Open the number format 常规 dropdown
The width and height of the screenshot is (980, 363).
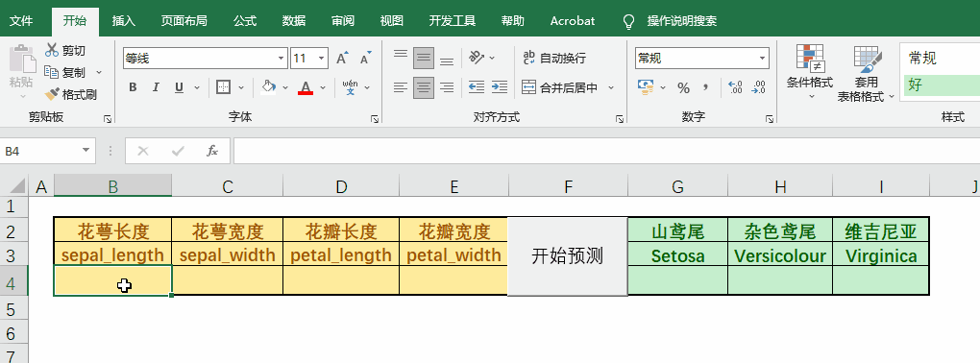coord(763,59)
